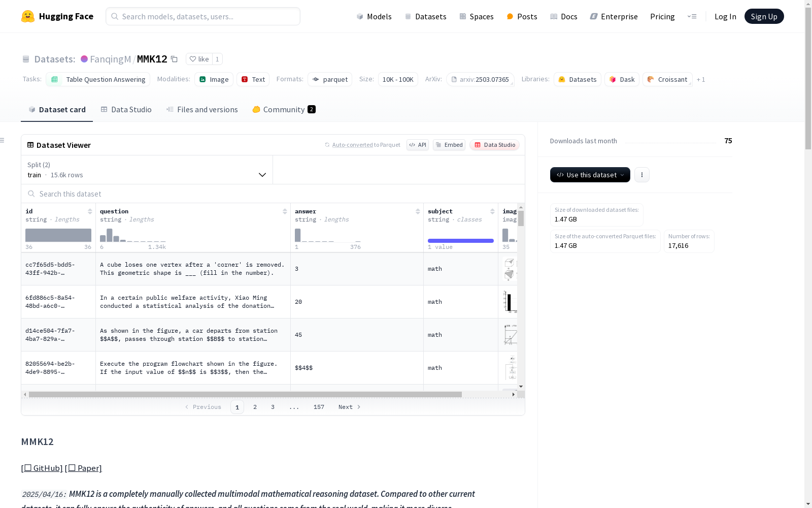Image resolution: width=812 pixels, height=508 pixels.
Task: Click the cube question cell text
Action: point(192,269)
